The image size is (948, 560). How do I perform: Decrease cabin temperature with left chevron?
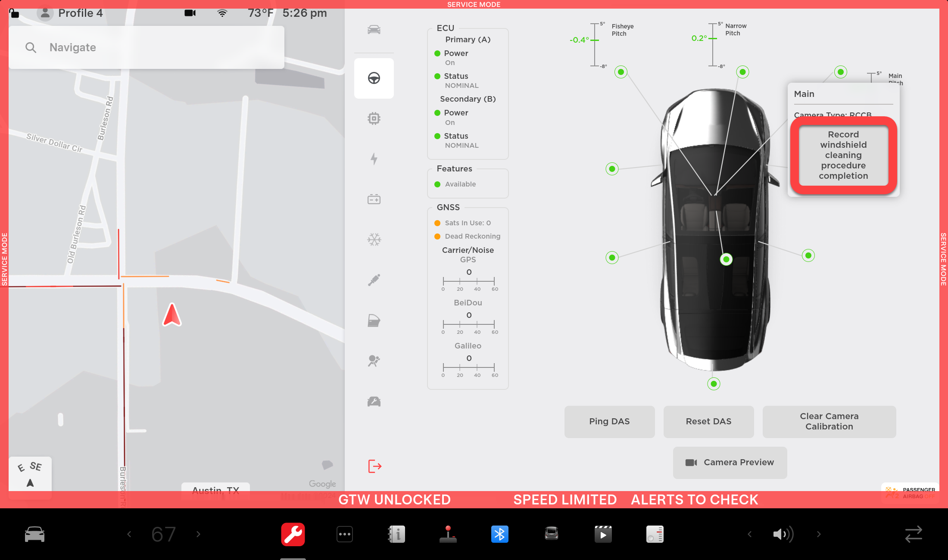coord(129,535)
